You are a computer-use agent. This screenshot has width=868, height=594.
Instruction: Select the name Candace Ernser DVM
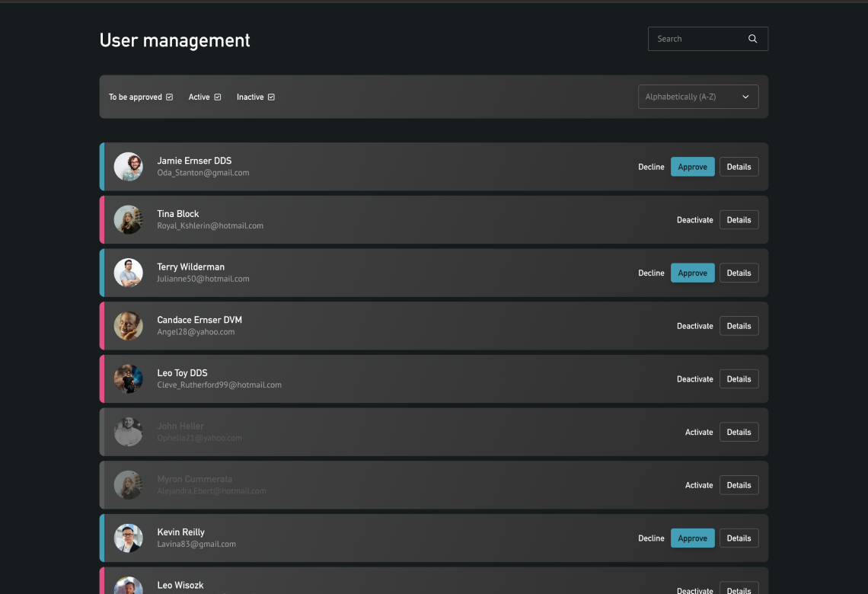[x=199, y=320]
